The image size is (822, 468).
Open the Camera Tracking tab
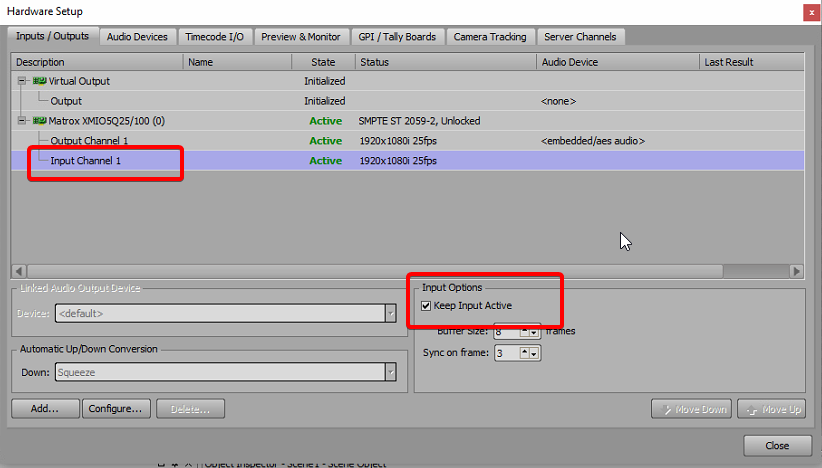[x=490, y=37]
